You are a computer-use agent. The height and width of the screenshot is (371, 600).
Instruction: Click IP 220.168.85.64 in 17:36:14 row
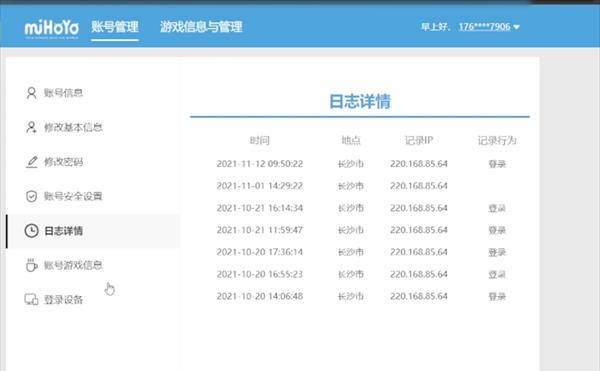(419, 252)
